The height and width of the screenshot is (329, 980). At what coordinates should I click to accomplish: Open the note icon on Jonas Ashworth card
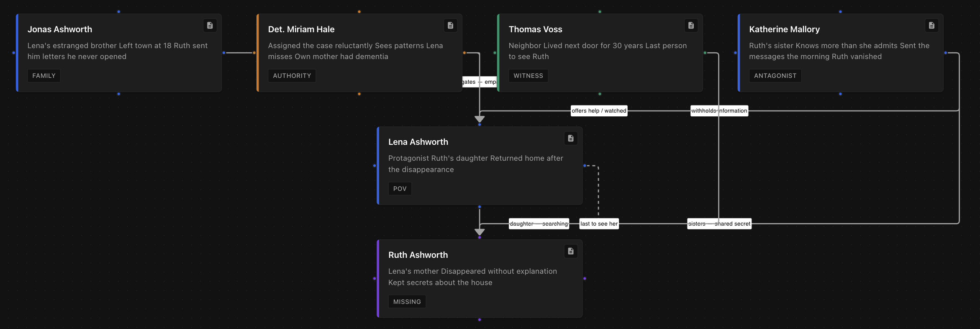[x=210, y=26]
